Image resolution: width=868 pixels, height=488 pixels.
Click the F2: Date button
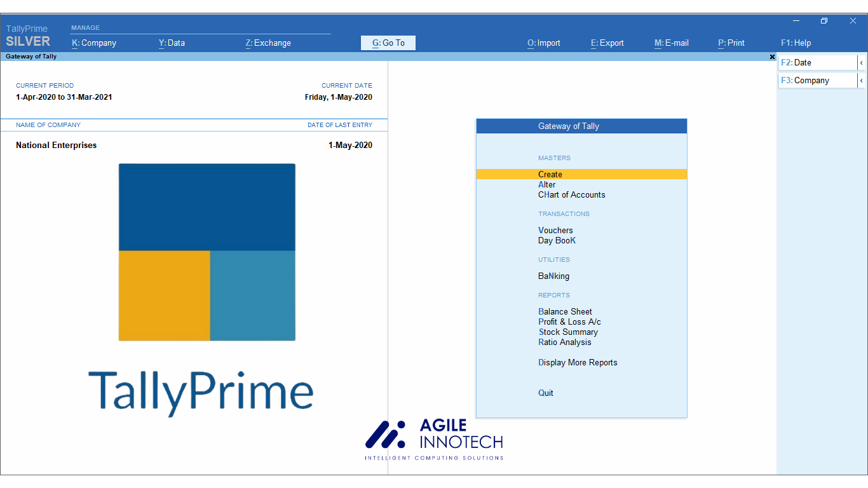818,62
